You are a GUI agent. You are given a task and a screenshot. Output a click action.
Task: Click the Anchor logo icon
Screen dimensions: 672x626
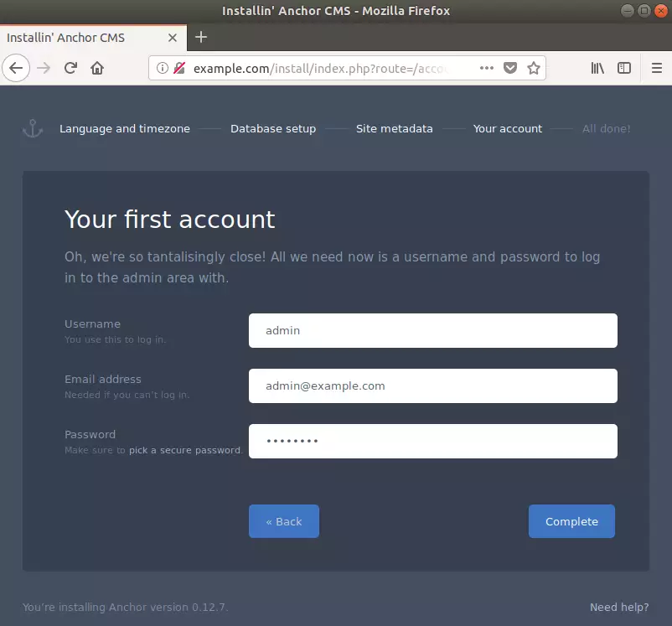point(33,128)
